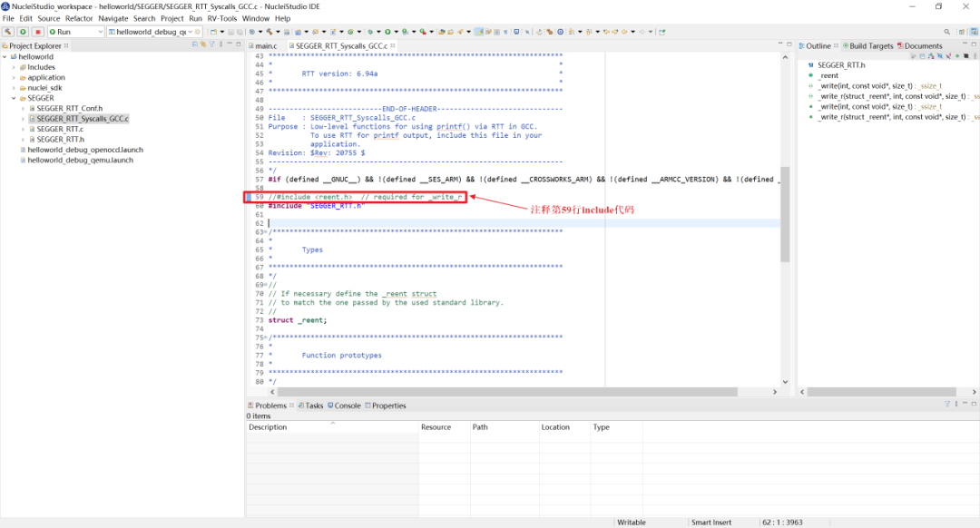Click the New toolbar icon
Image resolution: width=980 pixels, height=528 pixels.
214,32
